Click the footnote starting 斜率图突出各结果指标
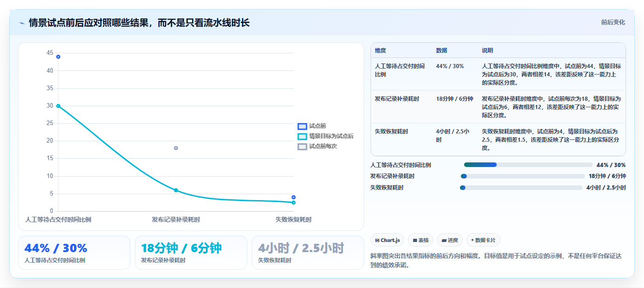 (x=497, y=260)
